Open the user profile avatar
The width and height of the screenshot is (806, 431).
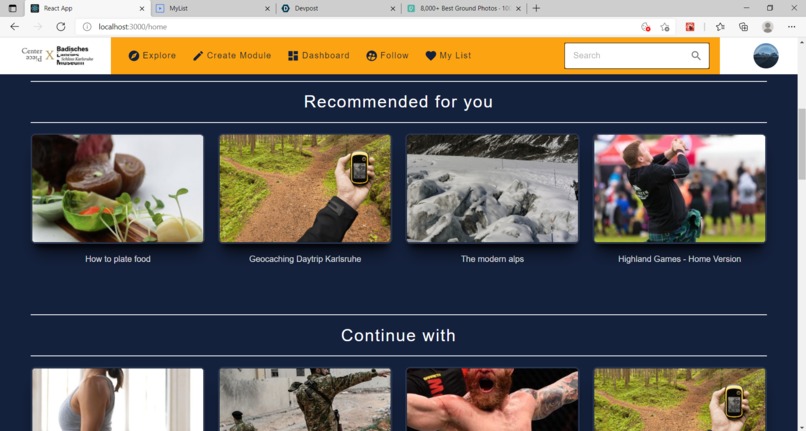pyautogui.click(x=765, y=56)
